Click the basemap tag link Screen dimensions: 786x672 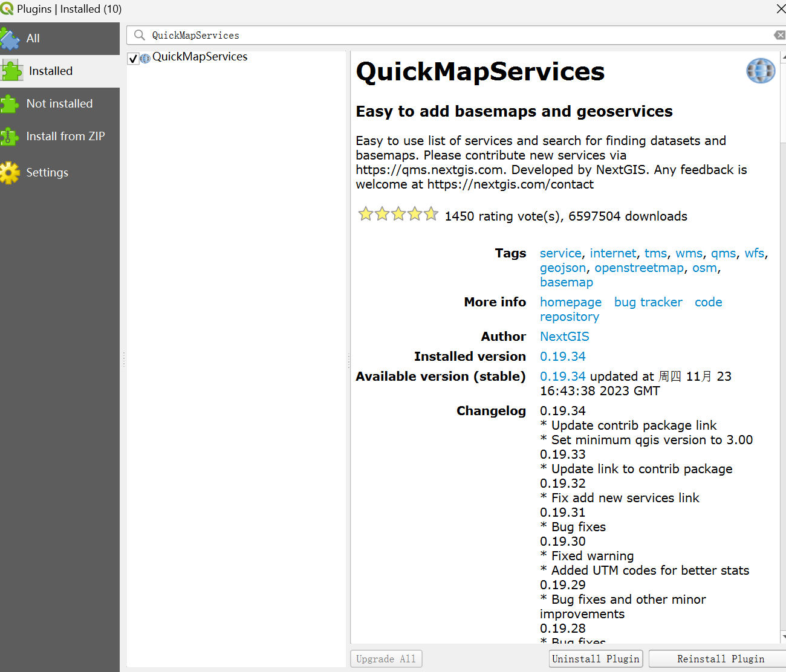pos(567,282)
